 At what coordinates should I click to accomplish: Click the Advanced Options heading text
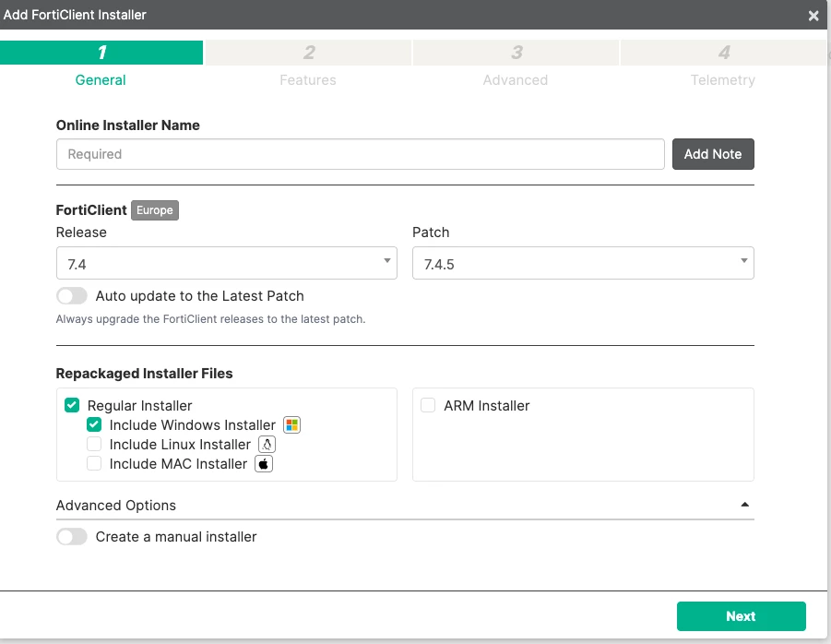pos(116,506)
